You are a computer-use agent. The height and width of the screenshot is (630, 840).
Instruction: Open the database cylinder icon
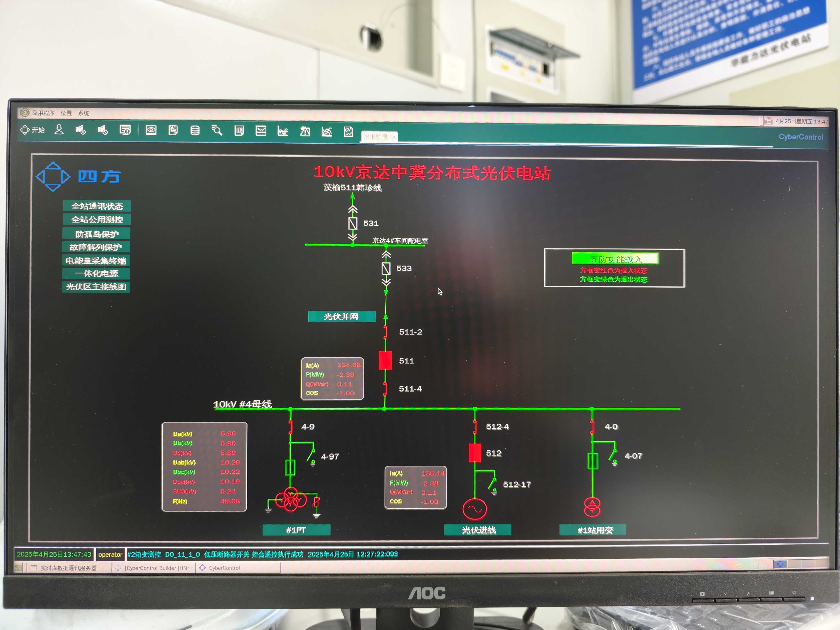click(x=195, y=131)
